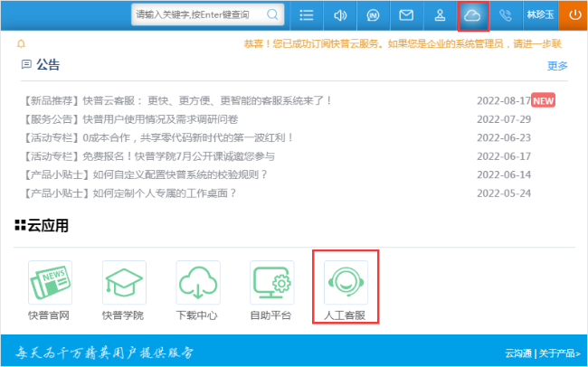
Task: Click the orange bell notification icon
Action: 22,43
